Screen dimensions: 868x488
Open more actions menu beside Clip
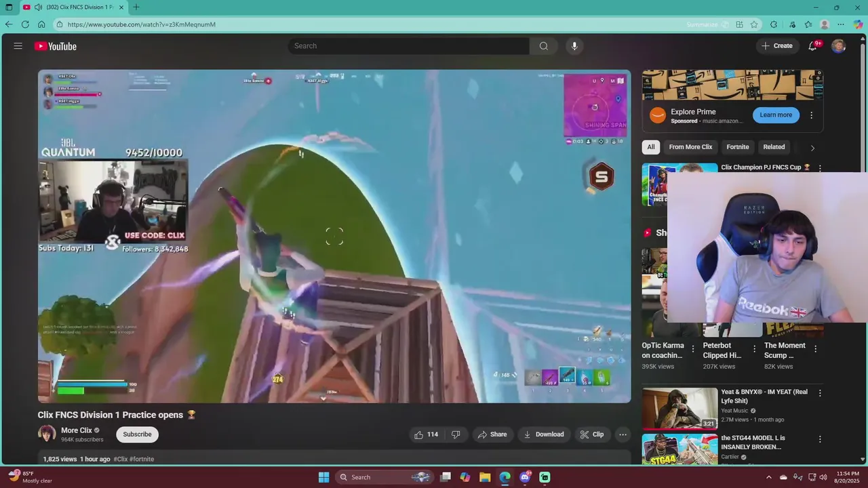point(623,434)
